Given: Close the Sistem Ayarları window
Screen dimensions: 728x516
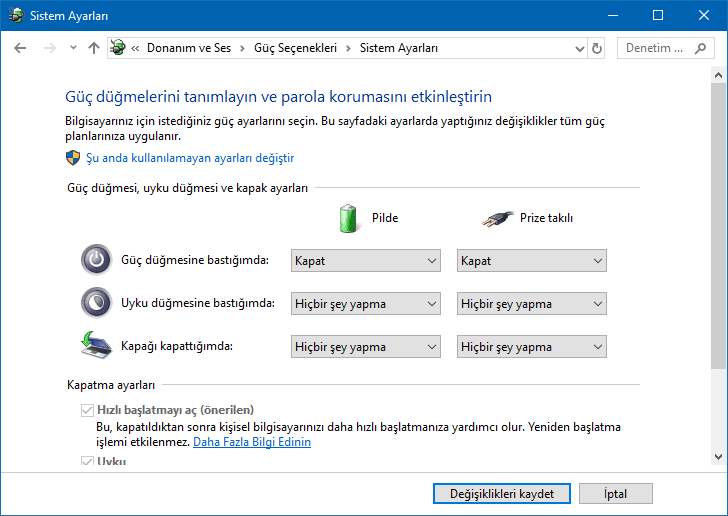Looking at the screenshot, I should pyautogui.click(x=704, y=15).
